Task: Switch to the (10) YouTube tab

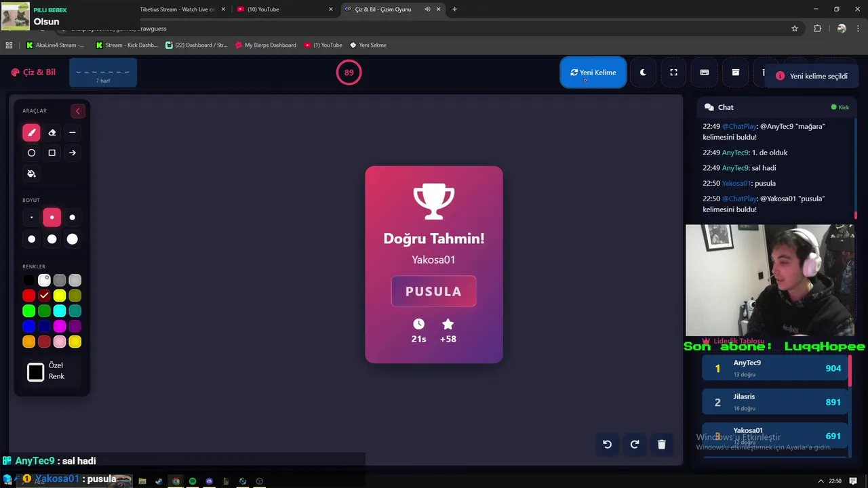Action: tap(283, 9)
